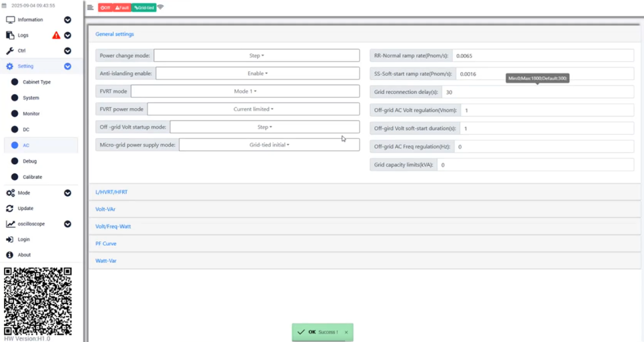Click the sidebar collapse hamburger icon
Image resolution: width=644 pixels, height=342 pixels.
(x=91, y=7)
